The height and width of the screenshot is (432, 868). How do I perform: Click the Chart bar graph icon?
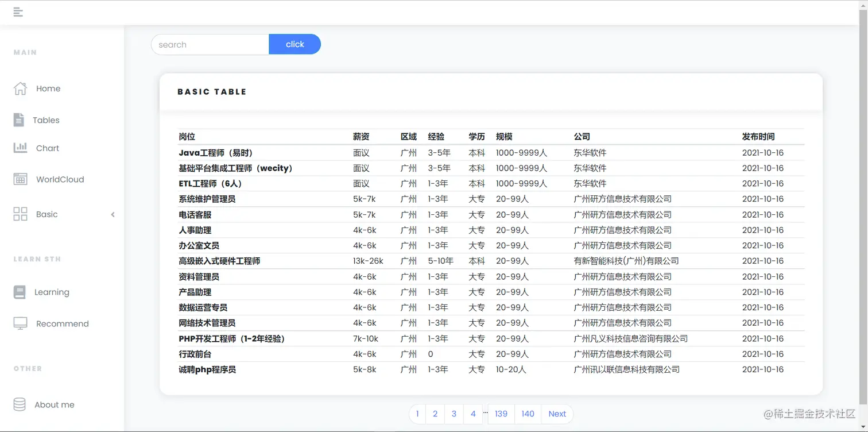[20, 148]
